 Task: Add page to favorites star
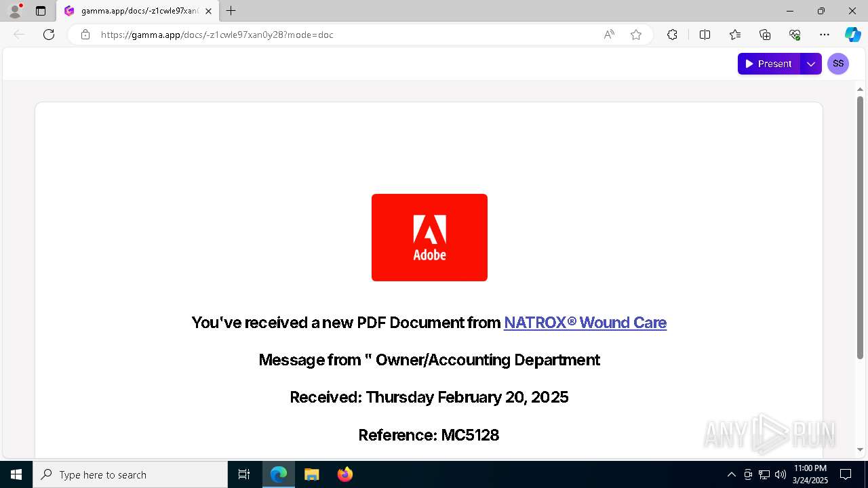[x=636, y=35]
